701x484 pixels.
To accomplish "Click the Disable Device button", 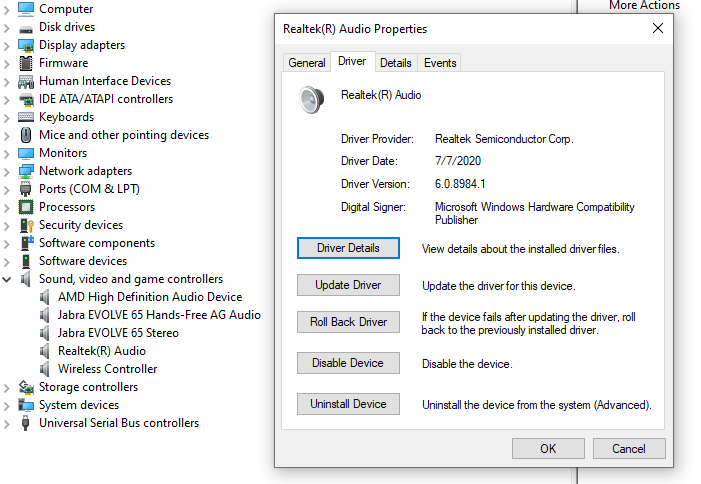I will [x=348, y=363].
